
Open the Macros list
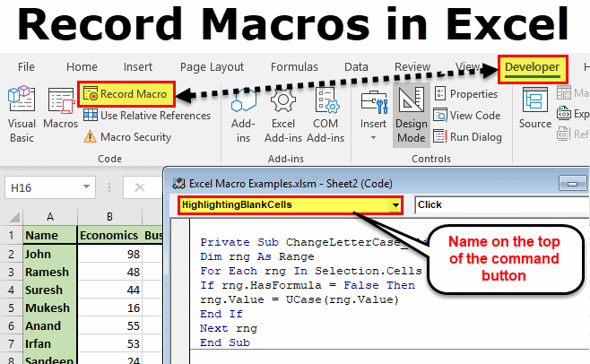[x=60, y=109]
